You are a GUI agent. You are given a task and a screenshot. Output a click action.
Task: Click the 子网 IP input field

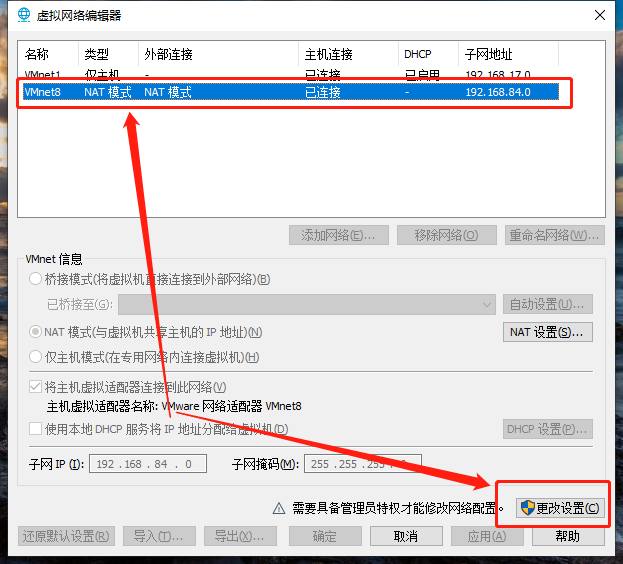tap(148, 464)
